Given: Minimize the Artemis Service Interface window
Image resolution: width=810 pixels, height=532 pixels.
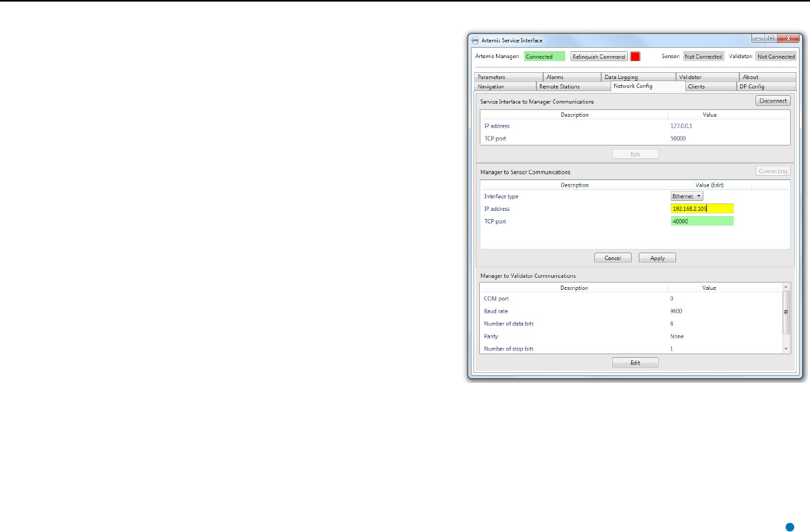Looking at the screenshot, I should tap(758, 39).
